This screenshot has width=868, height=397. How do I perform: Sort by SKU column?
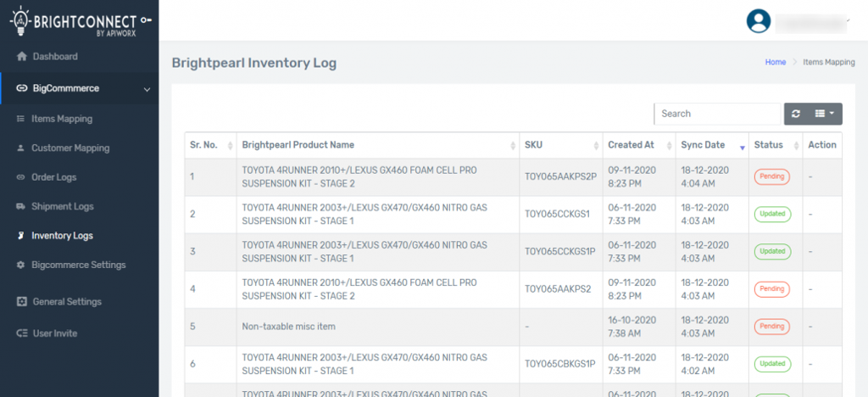click(561, 145)
